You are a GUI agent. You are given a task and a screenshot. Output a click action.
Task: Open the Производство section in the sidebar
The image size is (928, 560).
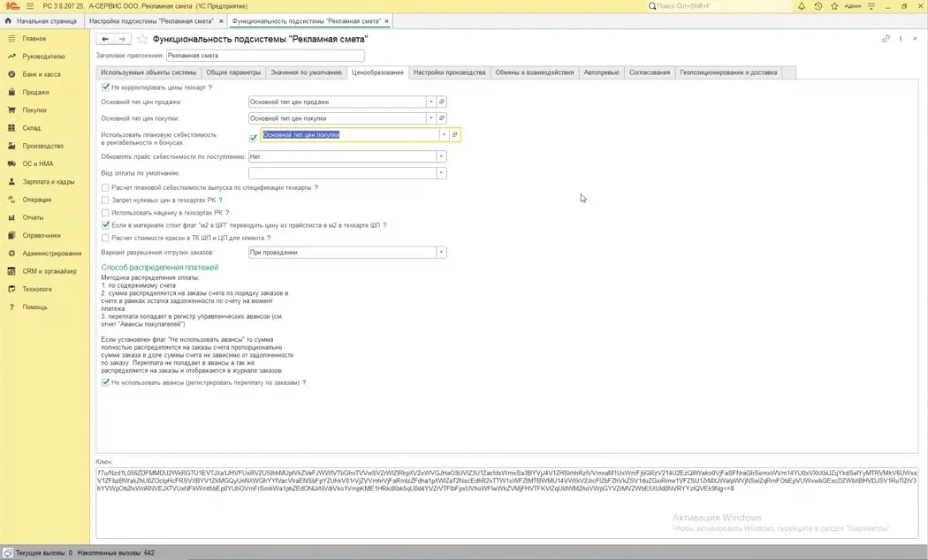[42, 146]
